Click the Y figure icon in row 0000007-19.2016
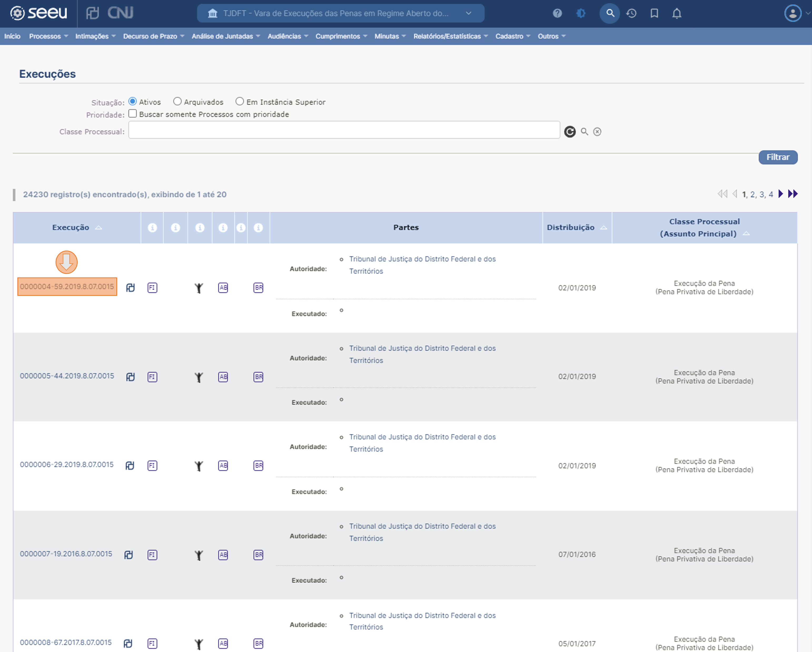The width and height of the screenshot is (812, 652). coord(199,556)
